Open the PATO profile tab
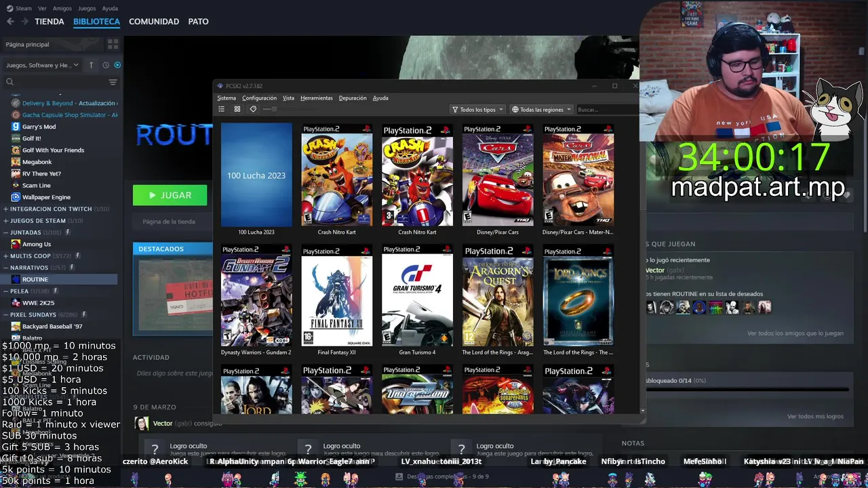The image size is (868, 488). (198, 22)
